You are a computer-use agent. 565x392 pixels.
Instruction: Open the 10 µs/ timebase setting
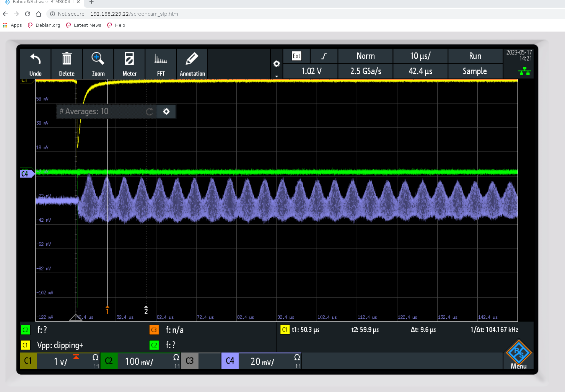pyautogui.click(x=420, y=56)
